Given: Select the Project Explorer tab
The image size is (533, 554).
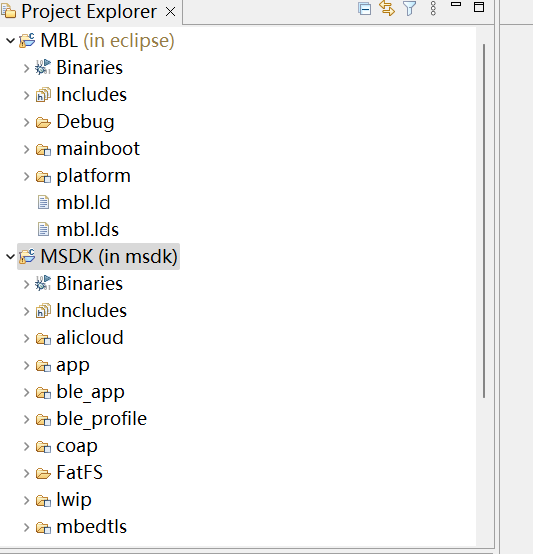Looking at the screenshot, I should click(89, 12).
